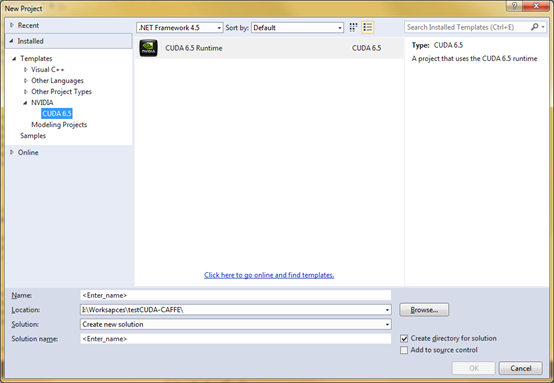Select Other Project Types label
The width and height of the screenshot is (554, 383).
pos(61,92)
